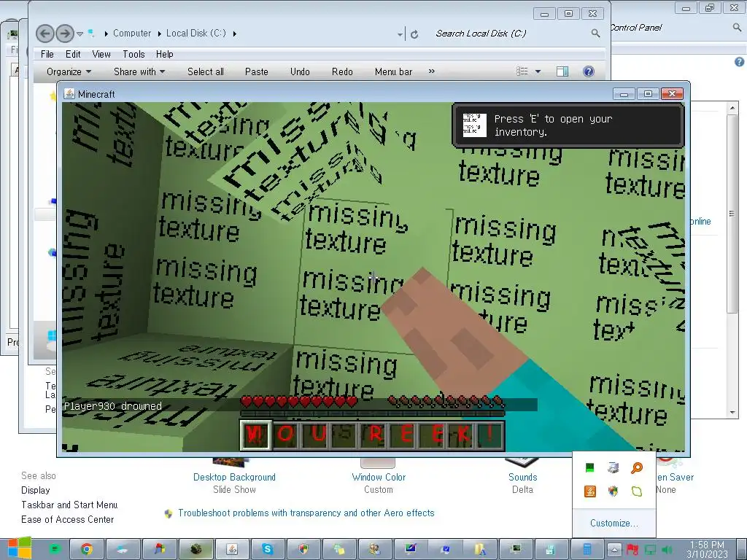
Task: Open Skype from the taskbar
Action: pos(267,549)
